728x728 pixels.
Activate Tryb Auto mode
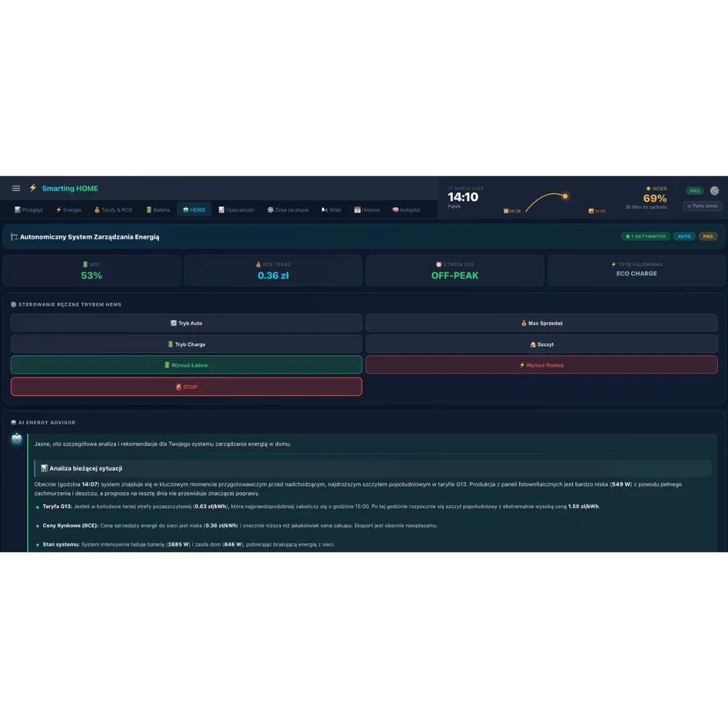pyautogui.click(x=186, y=323)
